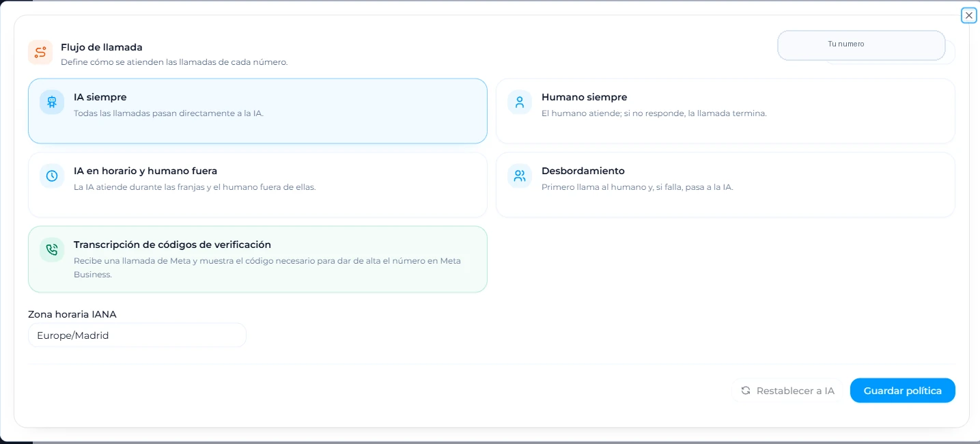Click the Flujo de llamada heading
This screenshot has height=444, width=980.
(x=102, y=47)
